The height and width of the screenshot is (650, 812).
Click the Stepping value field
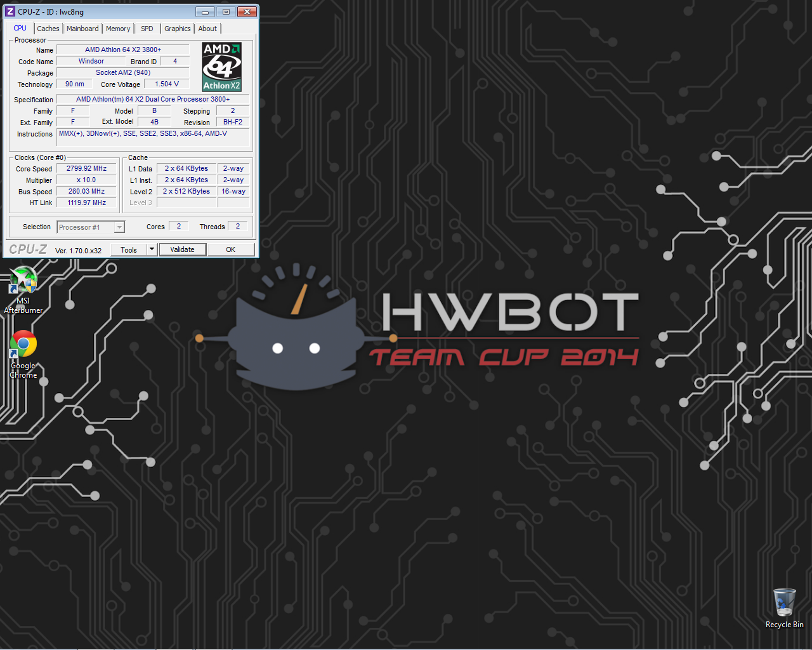point(233,110)
